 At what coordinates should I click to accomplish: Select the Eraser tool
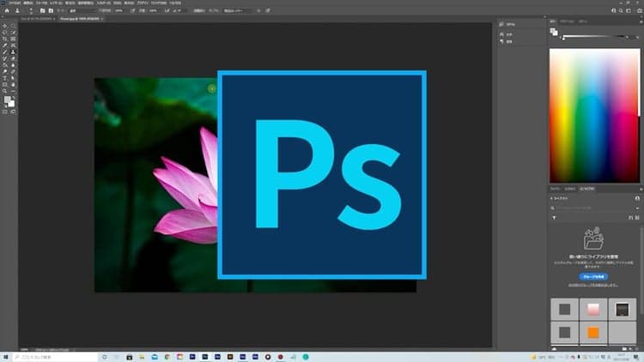pos(13,58)
